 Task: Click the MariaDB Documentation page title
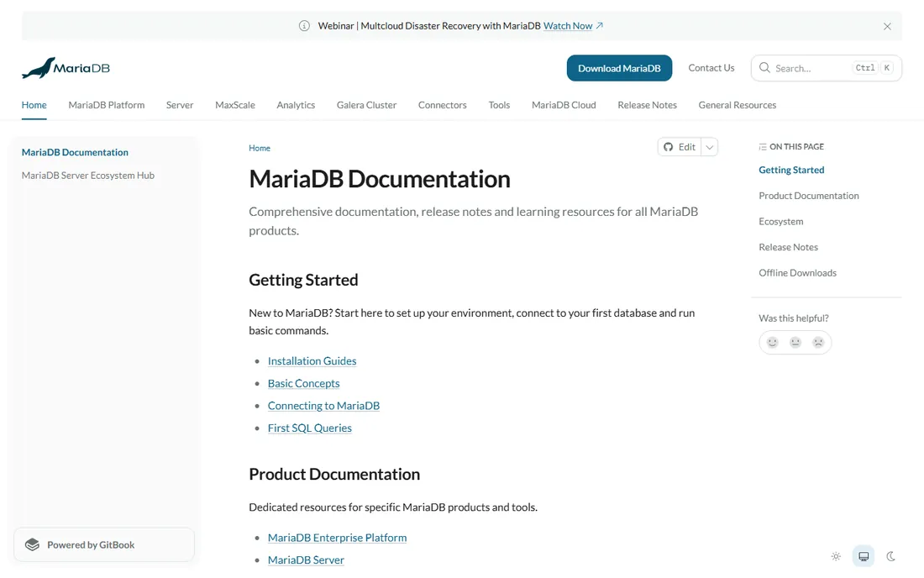pyautogui.click(x=380, y=179)
